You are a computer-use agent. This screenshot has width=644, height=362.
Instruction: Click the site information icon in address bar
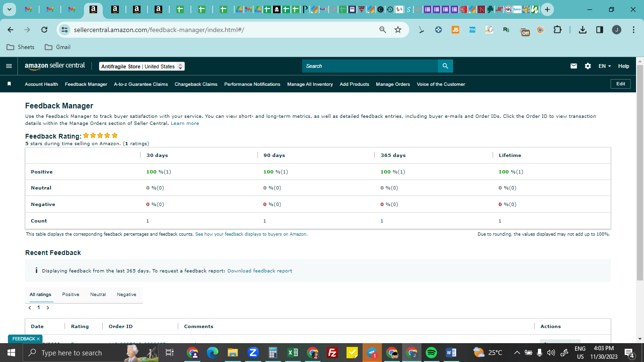(x=65, y=30)
